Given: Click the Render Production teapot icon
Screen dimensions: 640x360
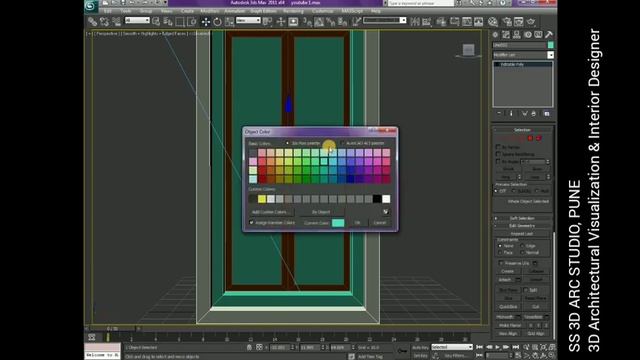Looking at the screenshot, I should click(531, 22).
